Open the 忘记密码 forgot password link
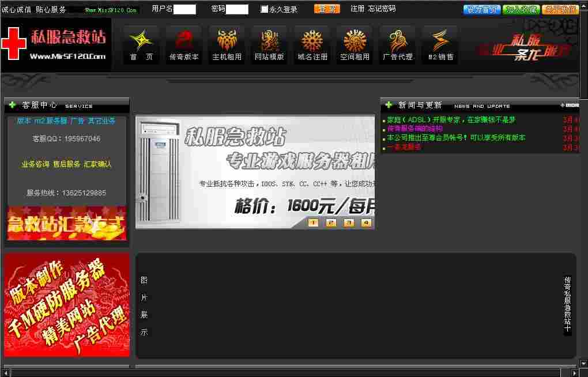This screenshot has width=588, height=377. click(382, 9)
